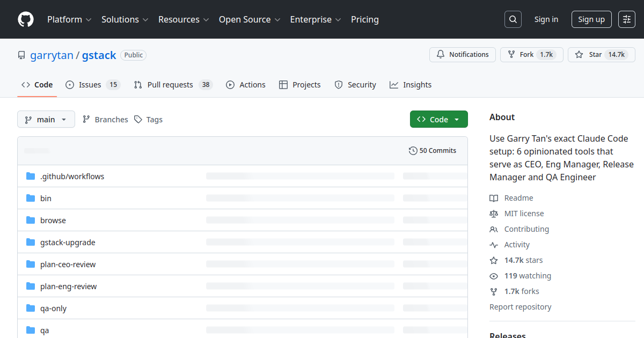
Task: Click the GitHub logo icon
Action: click(x=26, y=19)
